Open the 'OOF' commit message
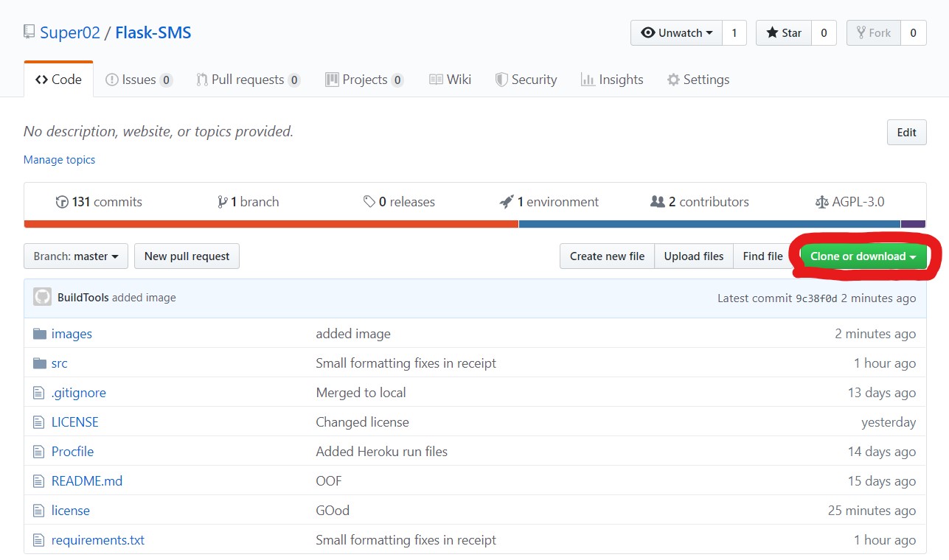 pyautogui.click(x=329, y=481)
